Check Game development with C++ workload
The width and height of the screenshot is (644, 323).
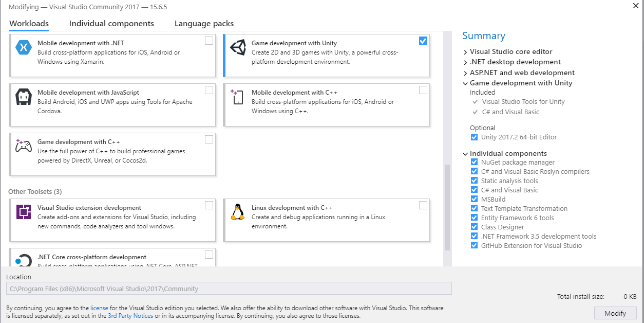pyautogui.click(x=209, y=139)
